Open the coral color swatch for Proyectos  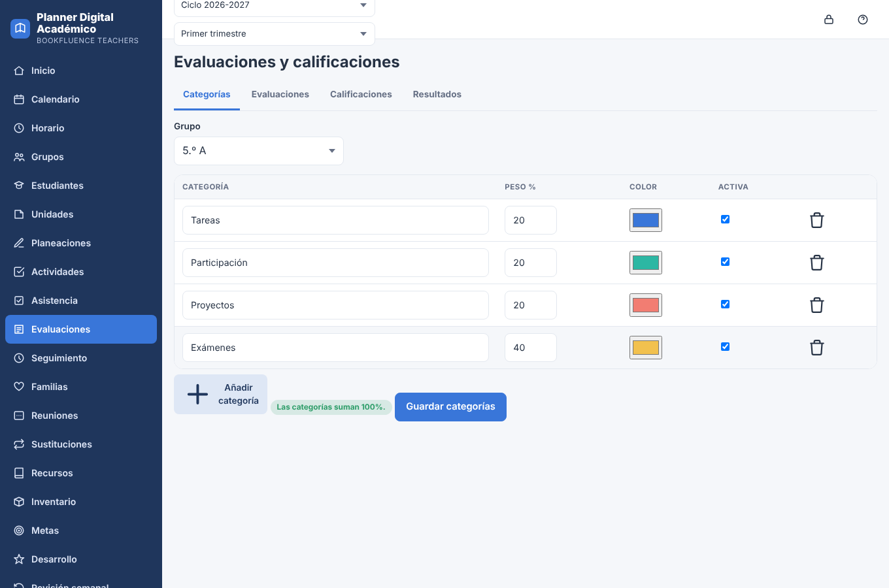pyautogui.click(x=646, y=305)
